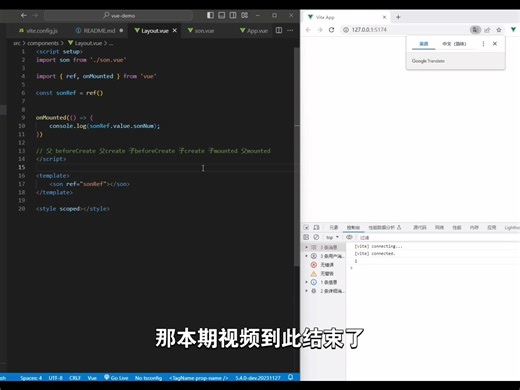The image size is (520, 390).
Task: Click the site info icon in the address bar
Action: point(346,30)
